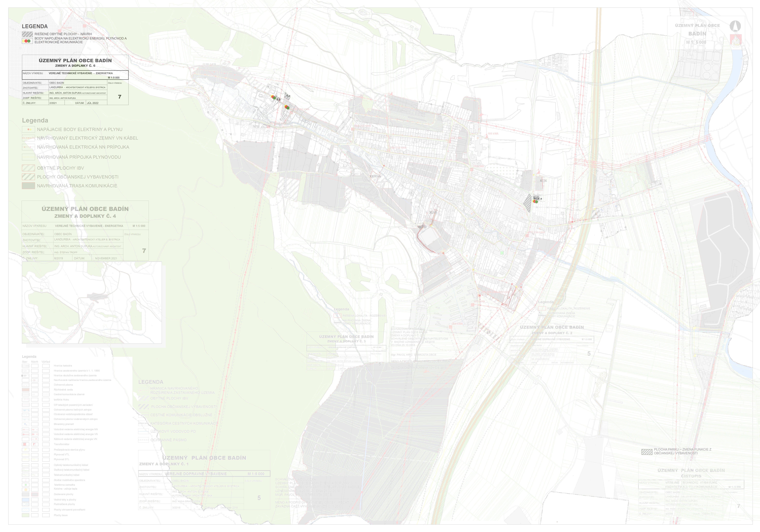
Task: Click the XLVIII locality label
Action: [x=422, y=227]
